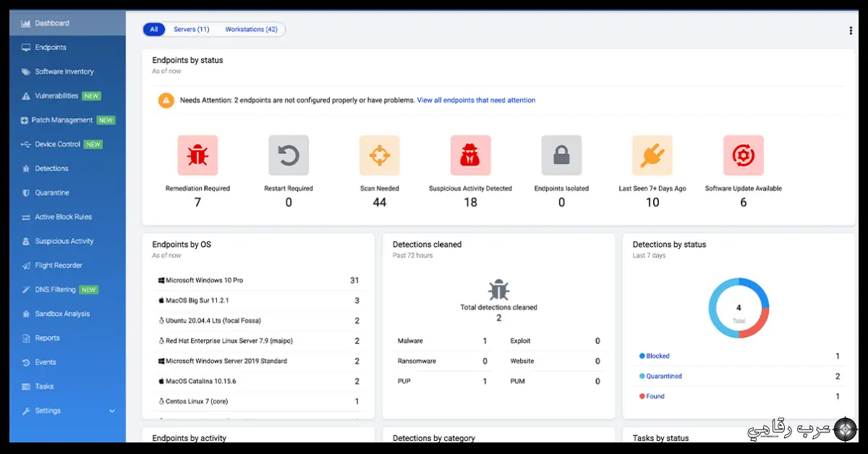
Task: Click the Suspicious Activity Detected count 18
Action: [470, 202]
